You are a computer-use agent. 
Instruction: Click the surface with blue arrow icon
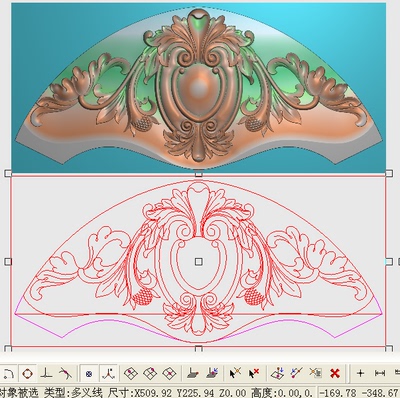[x=212, y=373]
